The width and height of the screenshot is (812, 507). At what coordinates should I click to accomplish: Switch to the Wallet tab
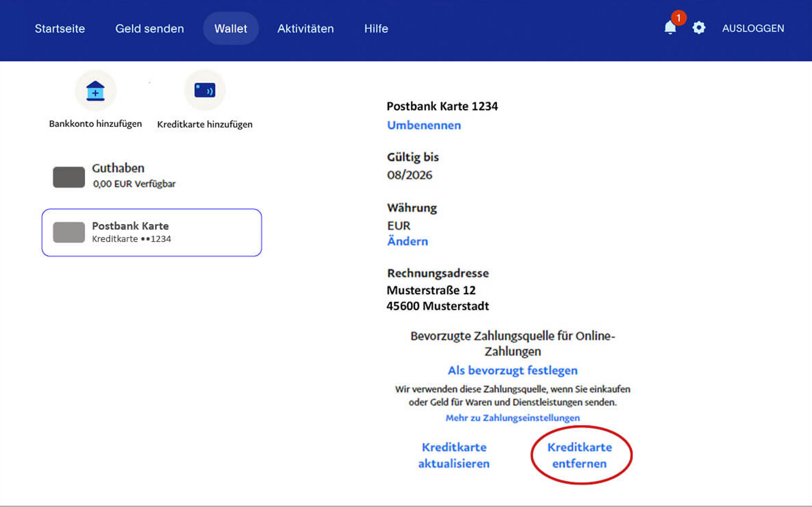pos(231,29)
